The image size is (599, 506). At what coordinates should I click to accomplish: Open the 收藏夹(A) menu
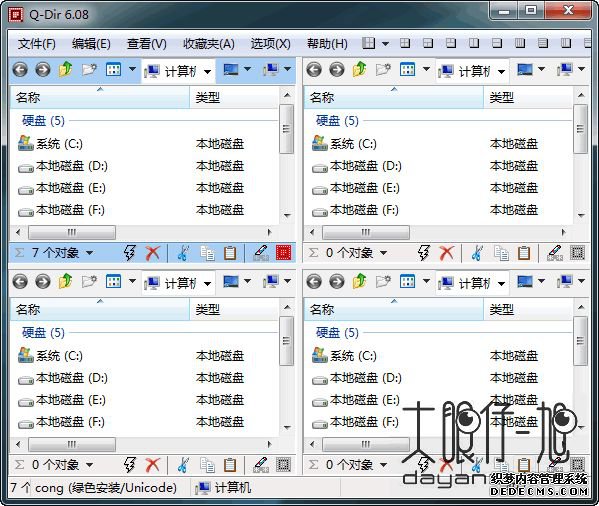(x=209, y=44)
